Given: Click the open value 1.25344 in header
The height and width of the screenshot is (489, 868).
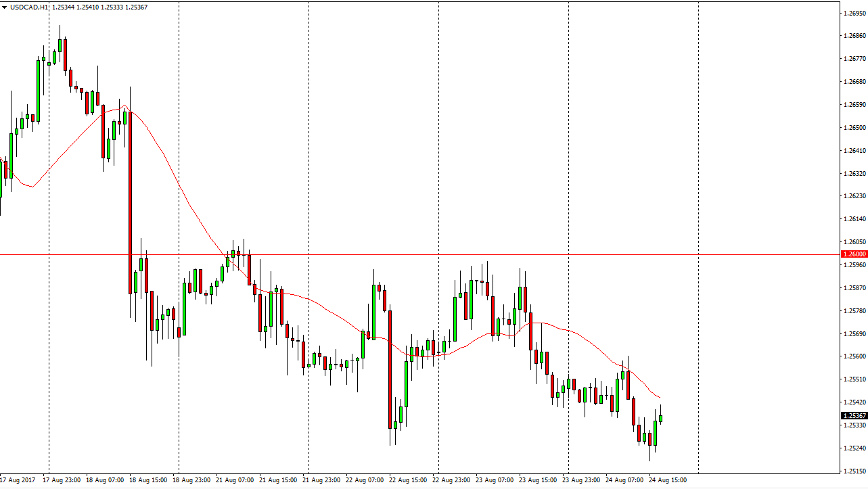Looking at the screenshot, I should pyautogui.click(x=64, y=7).
